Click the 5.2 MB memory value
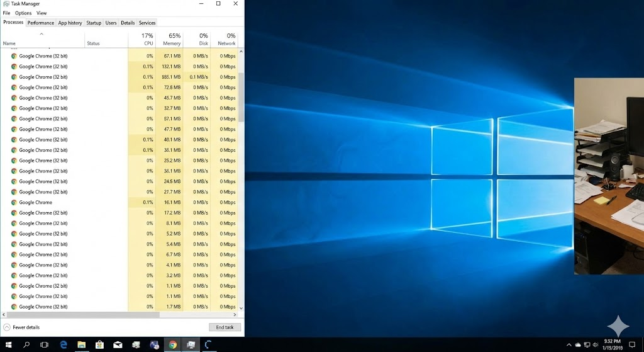 tap(174, 234)
